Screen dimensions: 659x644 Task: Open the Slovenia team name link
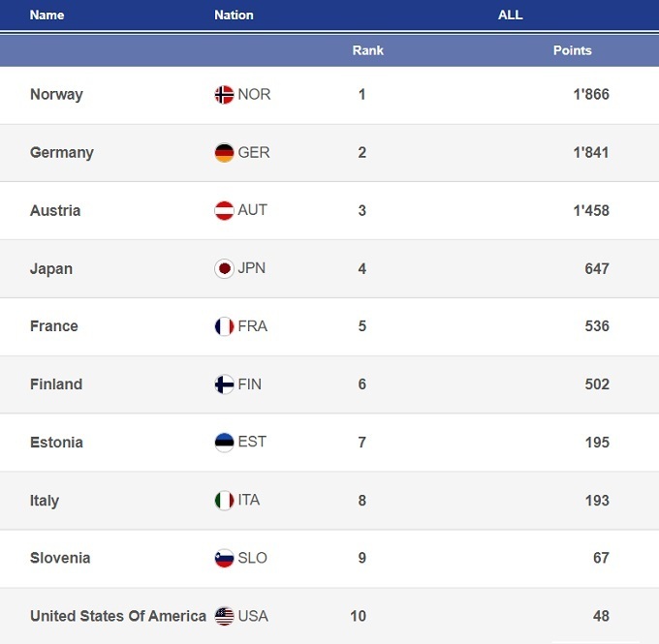(60, 558)
